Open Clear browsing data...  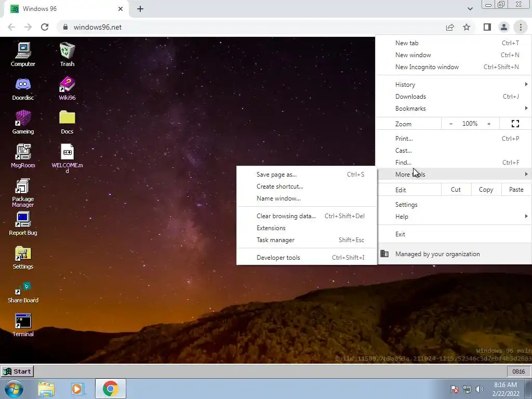point(307,216)
